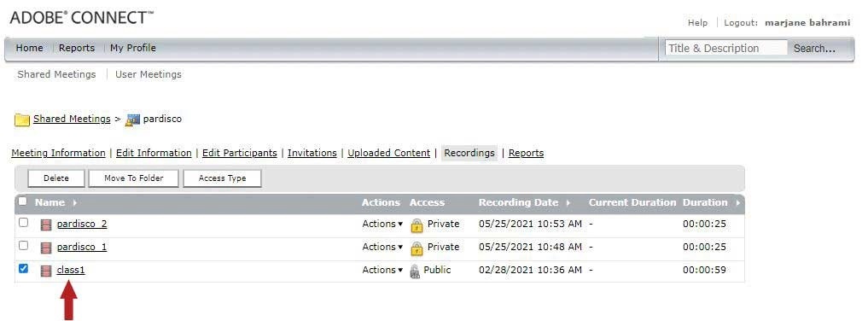Click the grey open lock icon for class1
868x321 pixels.
point(415,271)
